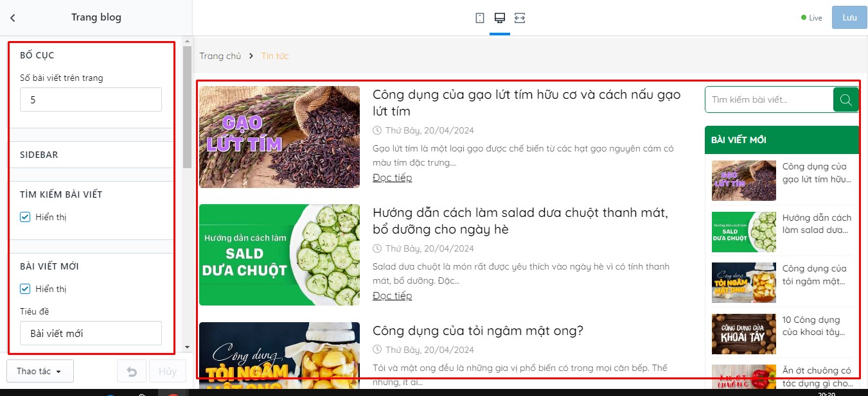868x396 pixels.
Task: Click sidebar KHOAI TÂY thumbnail
Action: click(x=744, y=334)
